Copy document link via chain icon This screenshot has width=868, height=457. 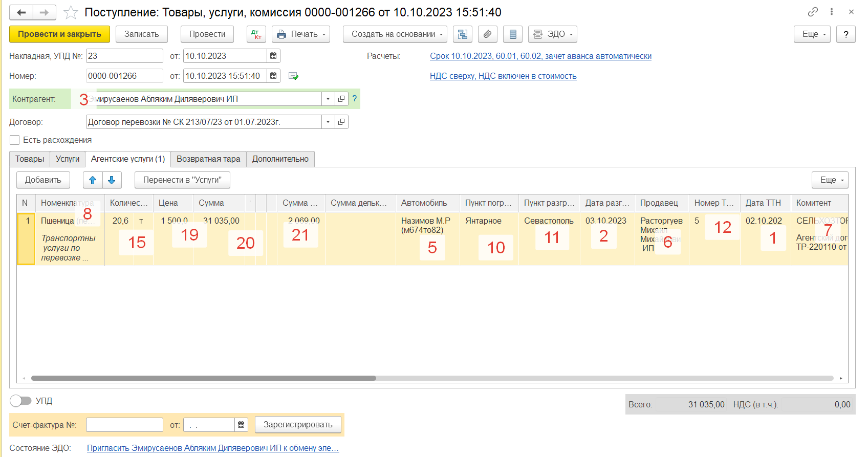pyautogui.click(x=813, y=12)
